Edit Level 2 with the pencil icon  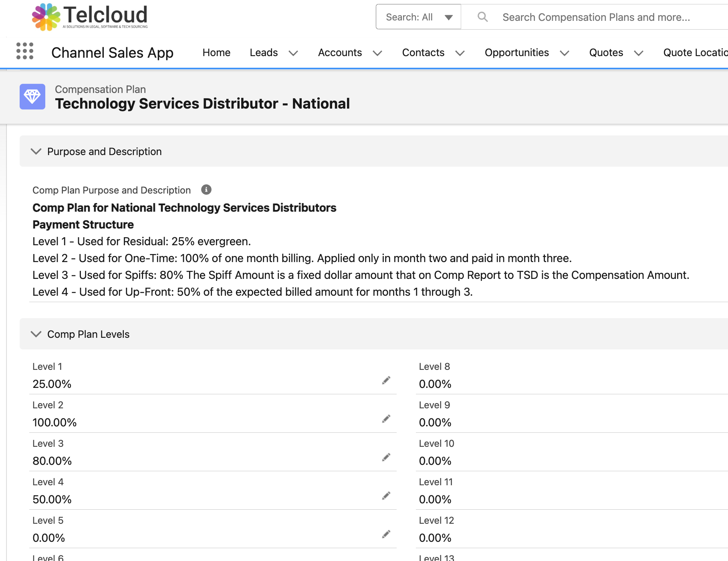pyautogui.click(x=386, y=419)
